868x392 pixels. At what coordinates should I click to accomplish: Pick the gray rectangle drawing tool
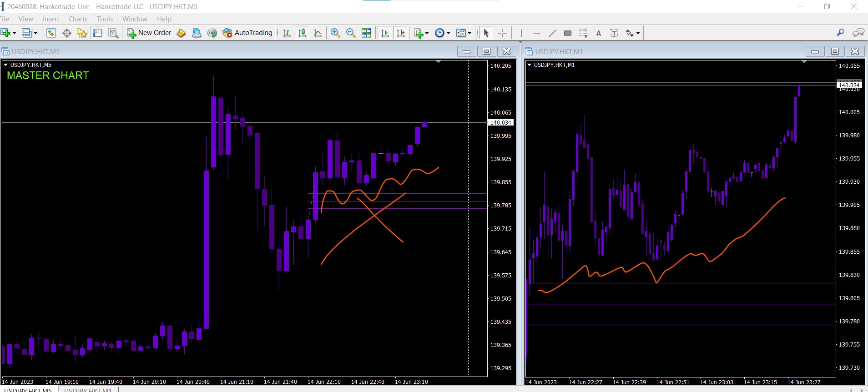coord(567,33)
